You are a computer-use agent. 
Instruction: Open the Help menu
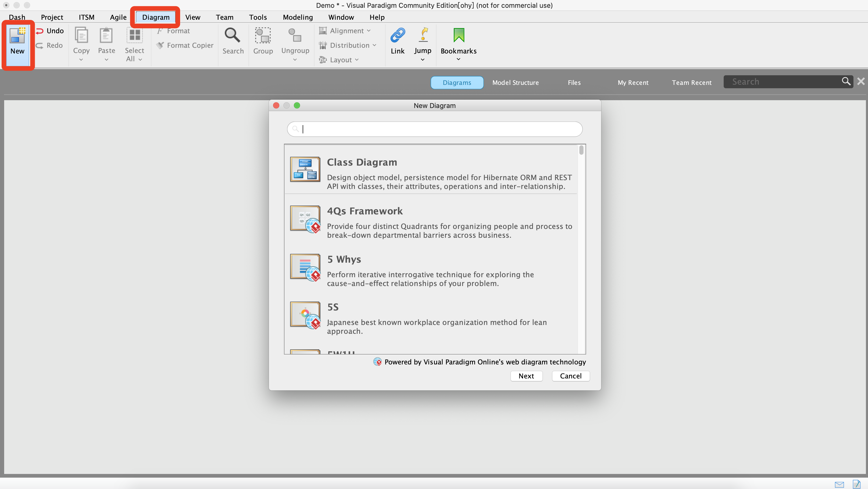point(377,17)
